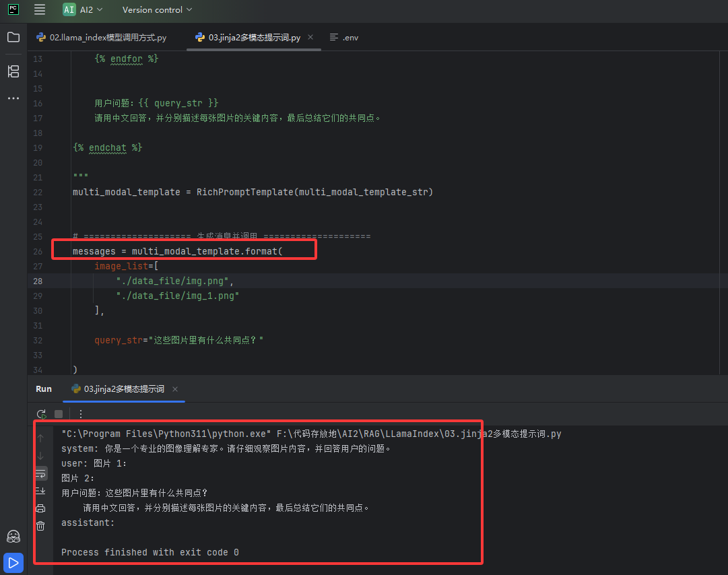Print the console output
Screen dimensions: 728x575
pyautogui.click(x=41, y=508)
